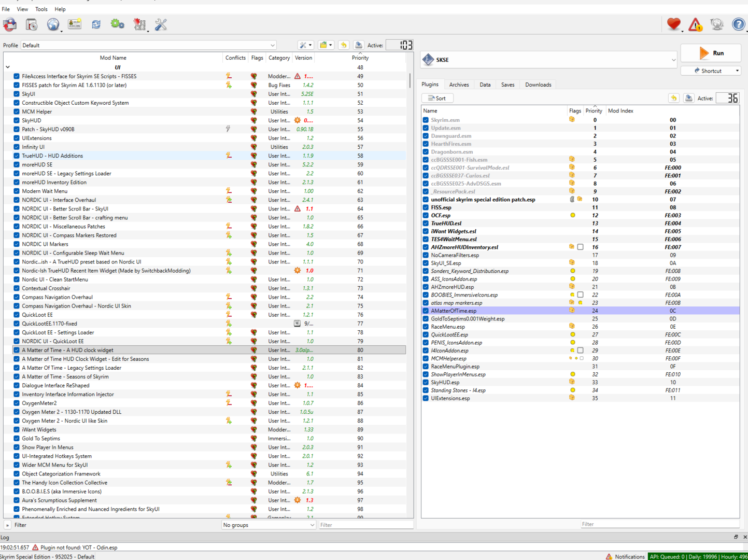Open the View menu
This screenshot has width=748, height=560.
tap(22, 9)
